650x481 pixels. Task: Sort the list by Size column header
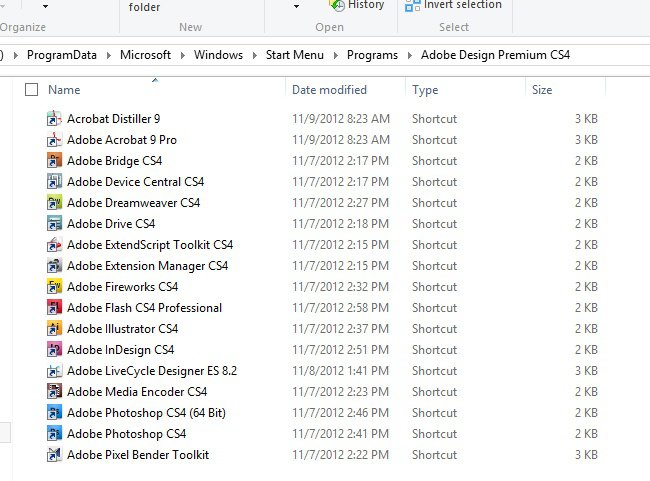coord(542,90)
